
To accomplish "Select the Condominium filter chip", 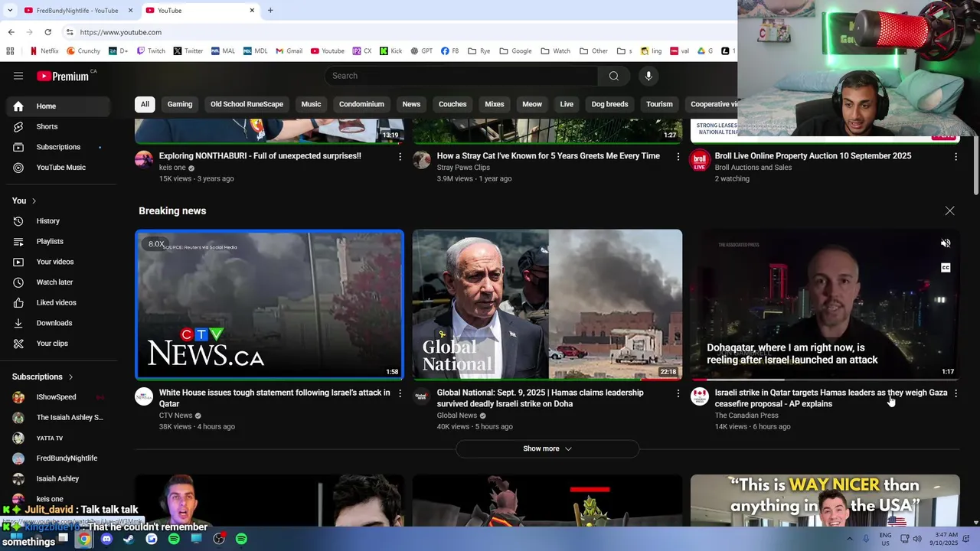I will [x=361, y=104].
